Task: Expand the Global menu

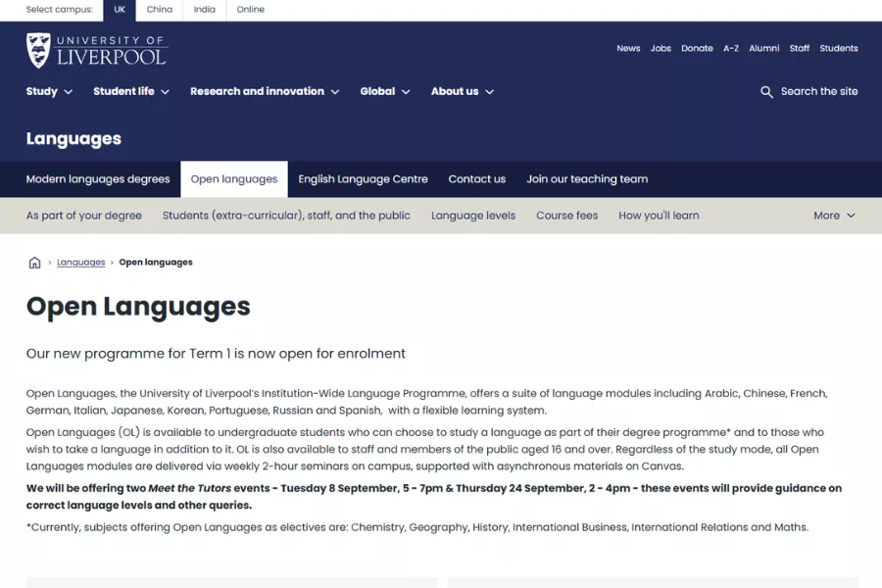Action: pos(385,91)
